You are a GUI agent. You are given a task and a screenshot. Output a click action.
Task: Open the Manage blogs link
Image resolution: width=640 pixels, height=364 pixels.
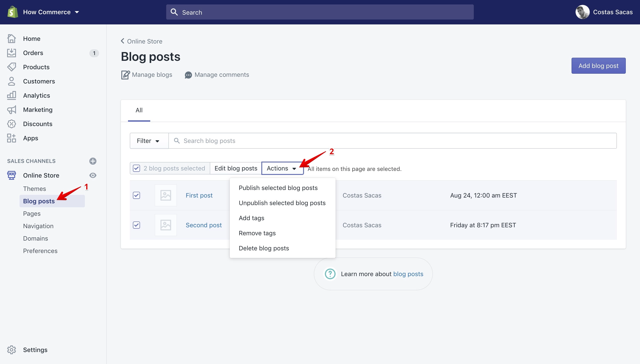point(152,75)
